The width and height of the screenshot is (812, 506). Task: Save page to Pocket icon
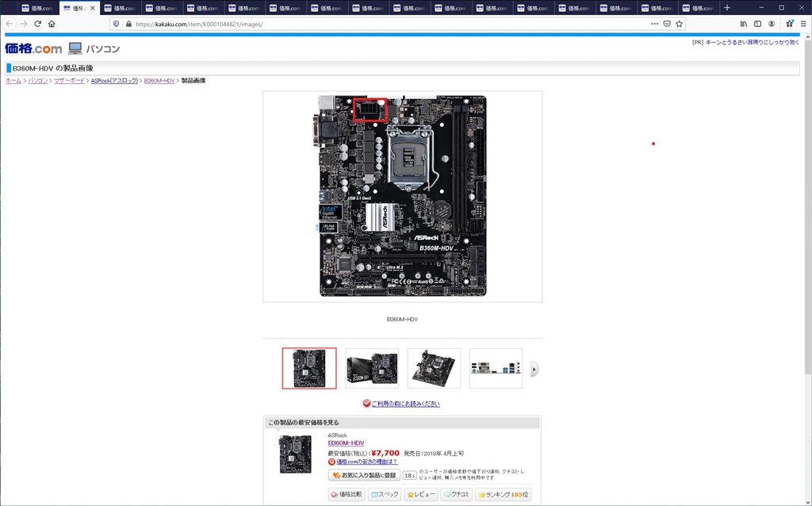coord(667,24)
